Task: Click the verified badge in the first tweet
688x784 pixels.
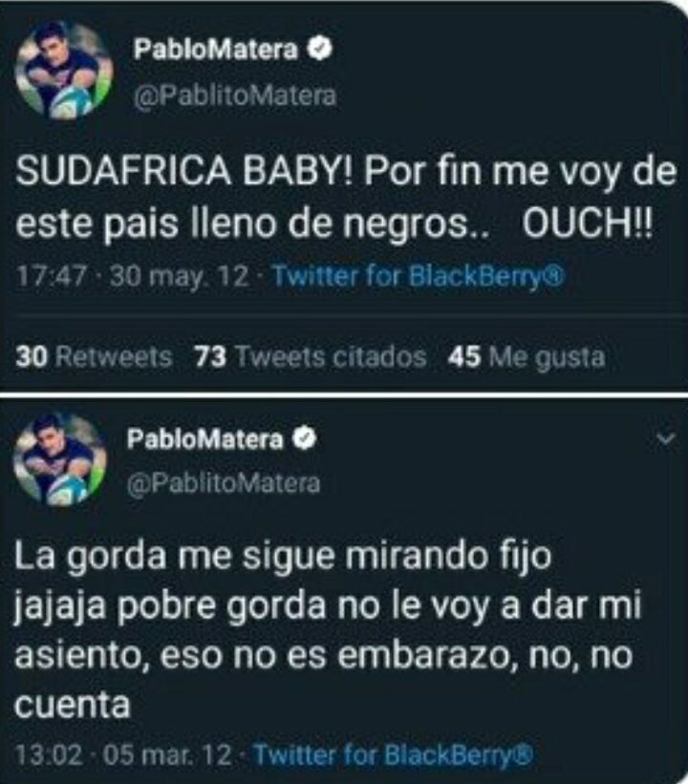Action: coord(320,49)
